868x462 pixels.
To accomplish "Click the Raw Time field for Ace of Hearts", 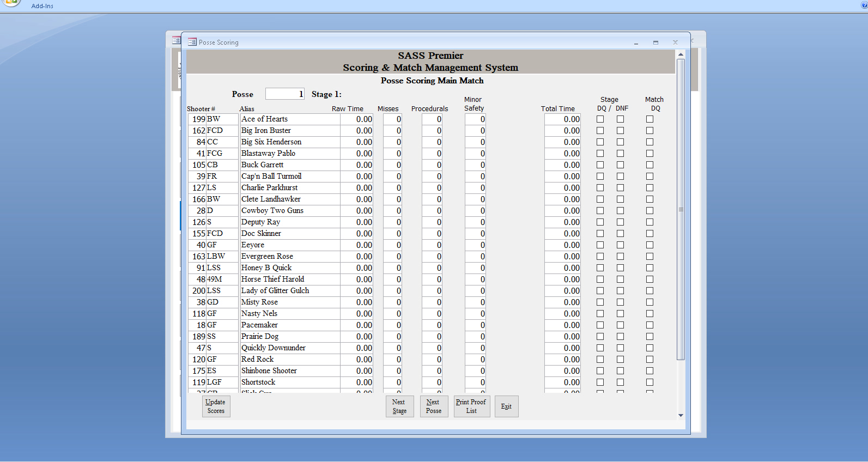I will pos(356,119).
